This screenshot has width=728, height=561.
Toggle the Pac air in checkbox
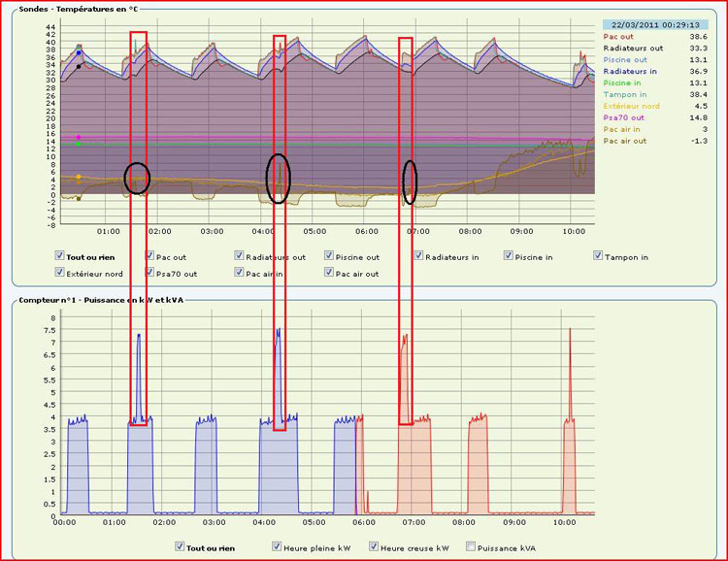pos(239,274)
